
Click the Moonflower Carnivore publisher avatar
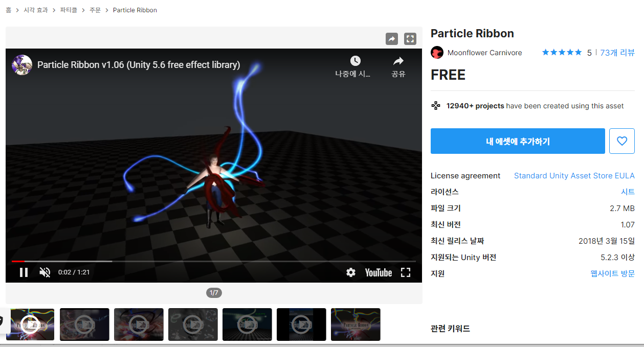(x=437, y=52)
